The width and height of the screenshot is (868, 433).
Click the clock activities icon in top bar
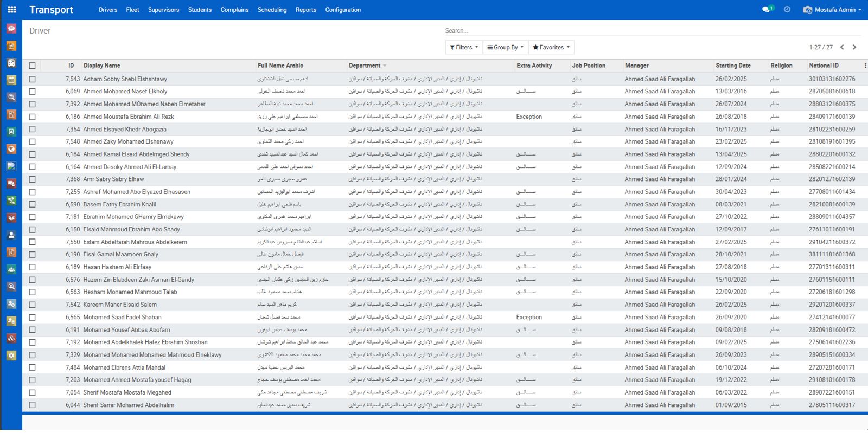tap(787, 10)
